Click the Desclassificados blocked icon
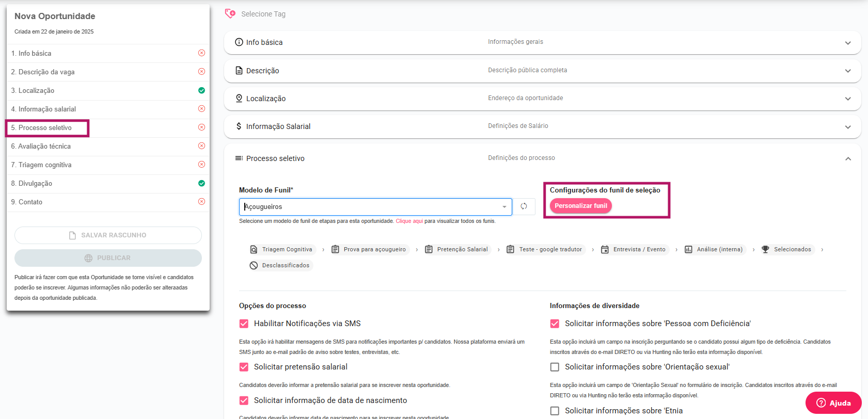The width and height of the screenshot is (868, 419). pos(254,266)
